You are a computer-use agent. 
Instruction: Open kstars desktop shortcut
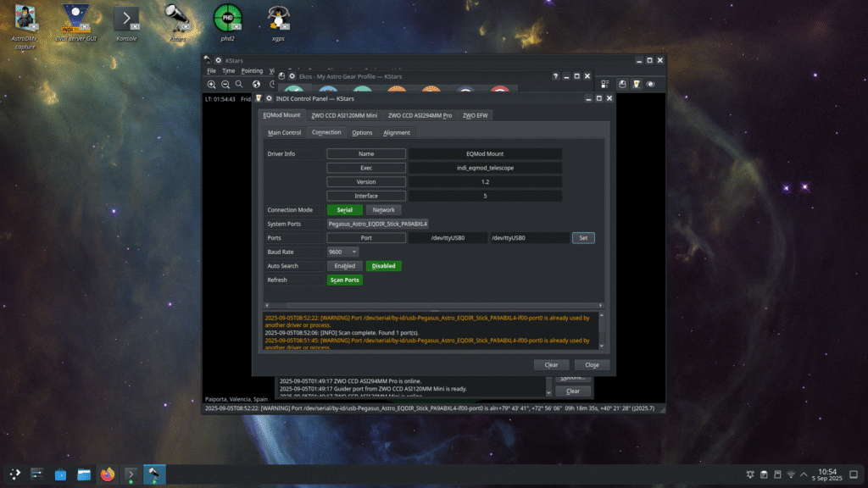(x=177, y=23)
